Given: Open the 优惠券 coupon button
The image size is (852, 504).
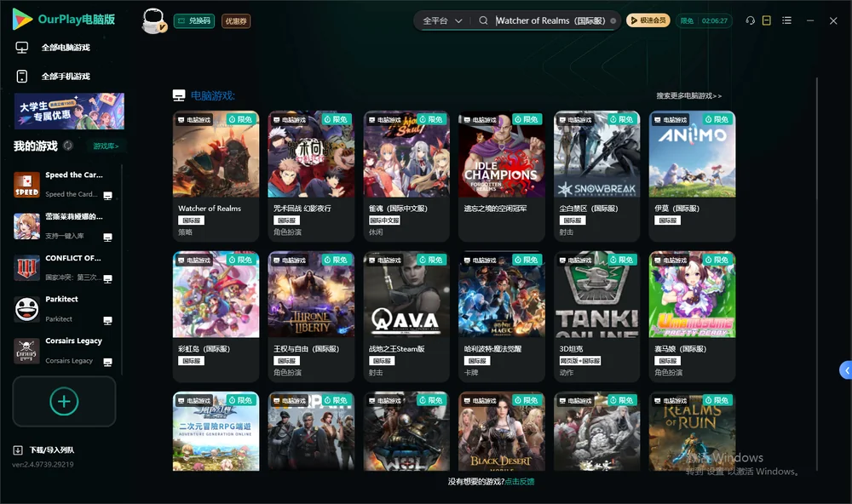Looking at the screenshot, I should (x=236, y=21).
